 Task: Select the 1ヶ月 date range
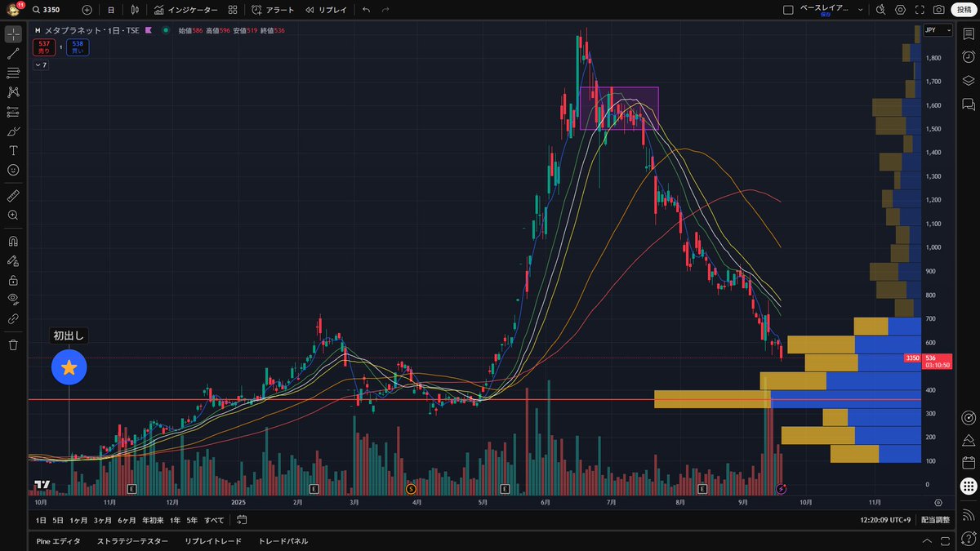coord(78,520)
